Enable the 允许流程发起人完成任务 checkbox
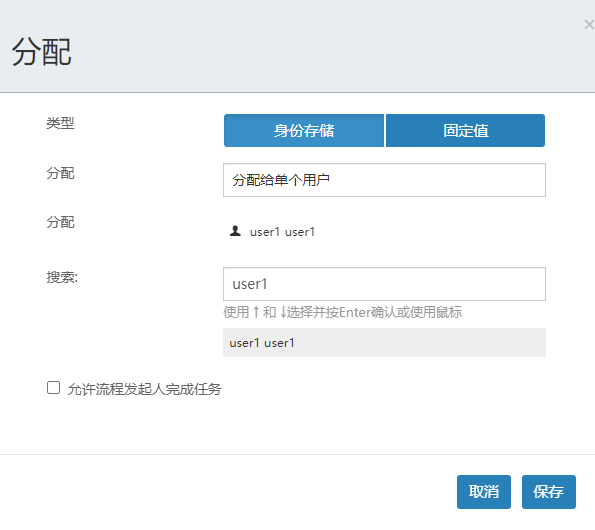This screenshot has height=530, width=595. click(54, 388)
